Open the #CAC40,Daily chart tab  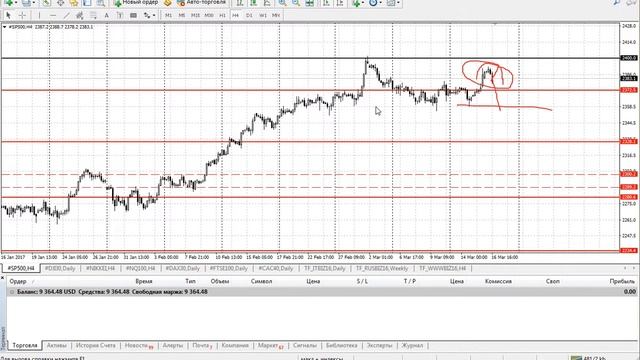click(x=276, y=268)
